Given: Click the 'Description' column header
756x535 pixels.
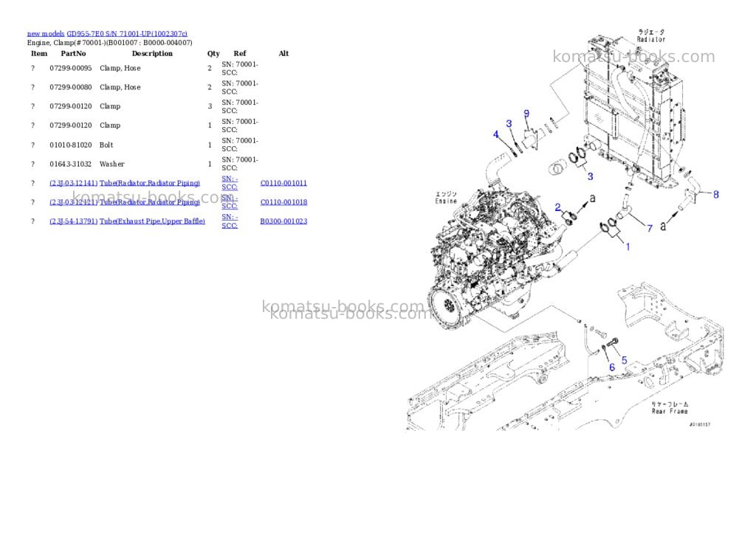Looking at the screenshot, I should [x=152, y=53].
